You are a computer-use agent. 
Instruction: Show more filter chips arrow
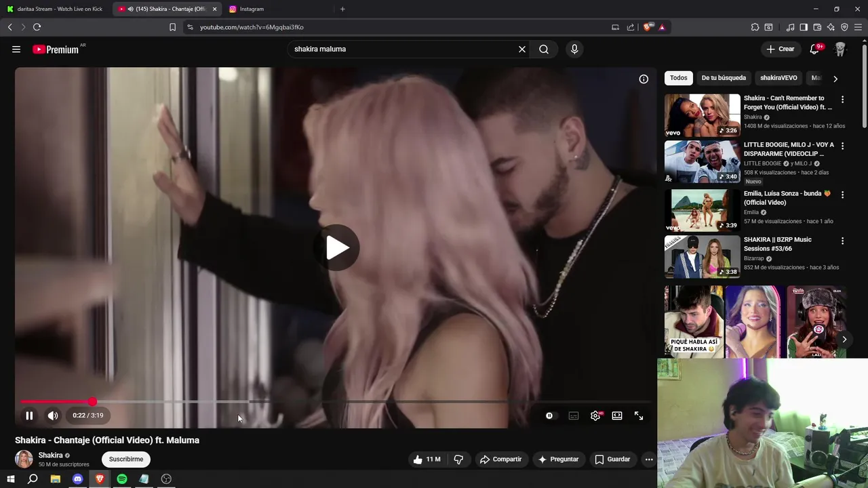[835, 79]
